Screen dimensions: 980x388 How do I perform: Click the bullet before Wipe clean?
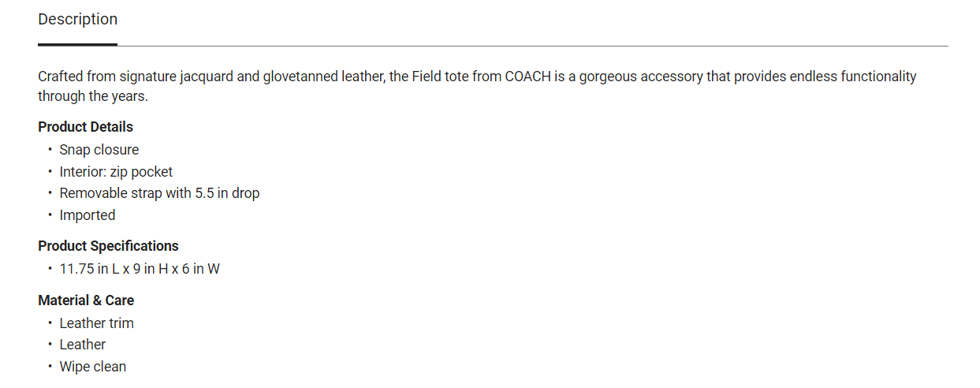(x=50, y=367)
